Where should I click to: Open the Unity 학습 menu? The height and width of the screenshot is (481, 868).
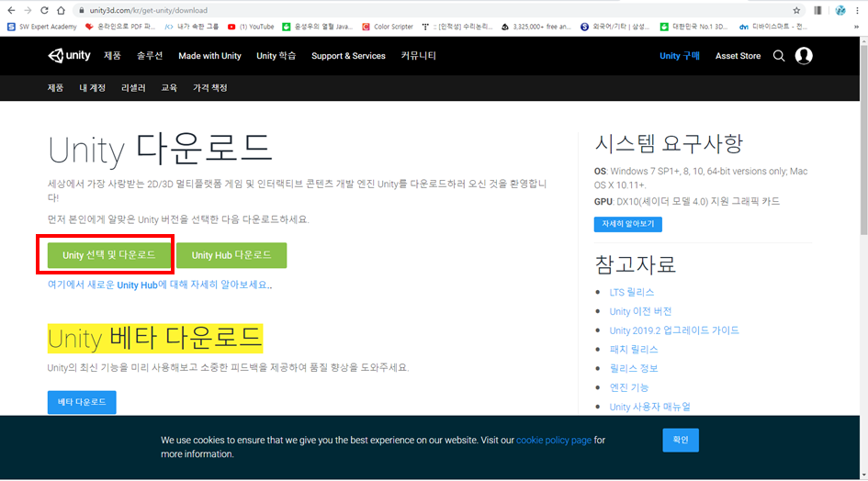point(276,55)
